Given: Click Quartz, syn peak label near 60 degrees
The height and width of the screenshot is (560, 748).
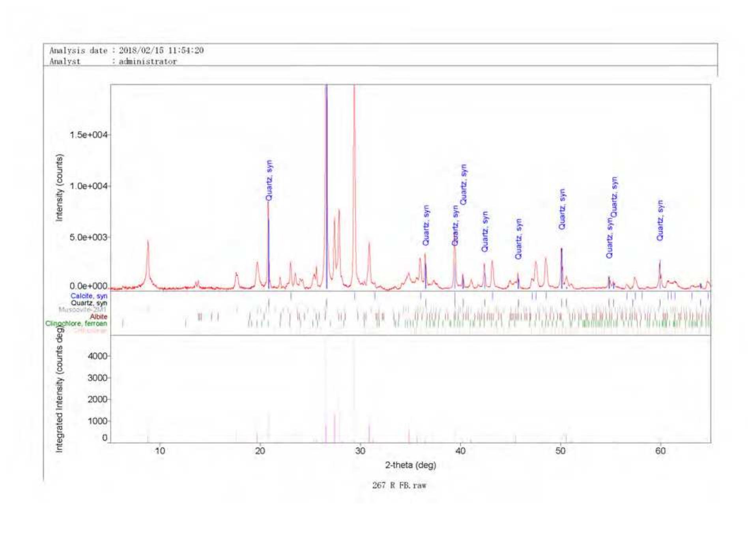Looking at the screenshot, I should pos(660,220).
